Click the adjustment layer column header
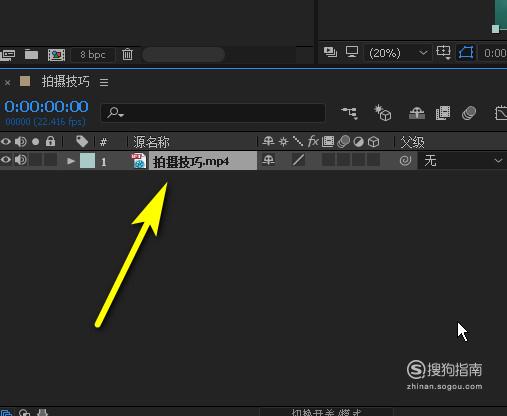Screen dimensions: 507x416 (358, 142)
